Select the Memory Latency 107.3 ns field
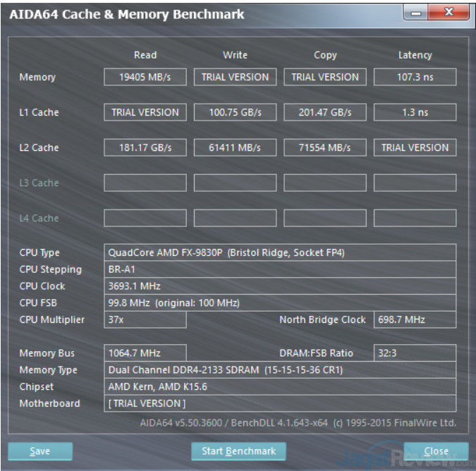Viewport: 476px width, 471px height. [415, 77]
